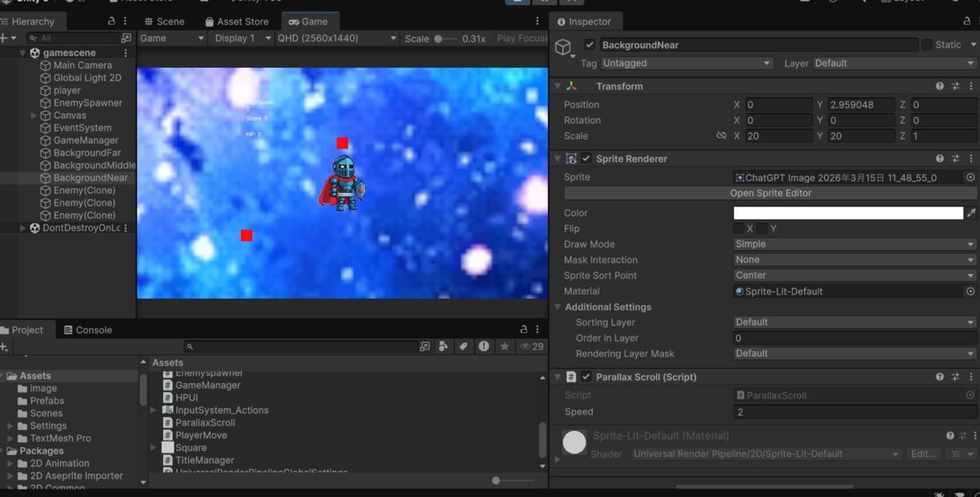Open Sprite Renderer help reference
Viewport: 980px width, 497px height.
click(x=940, y=159)
